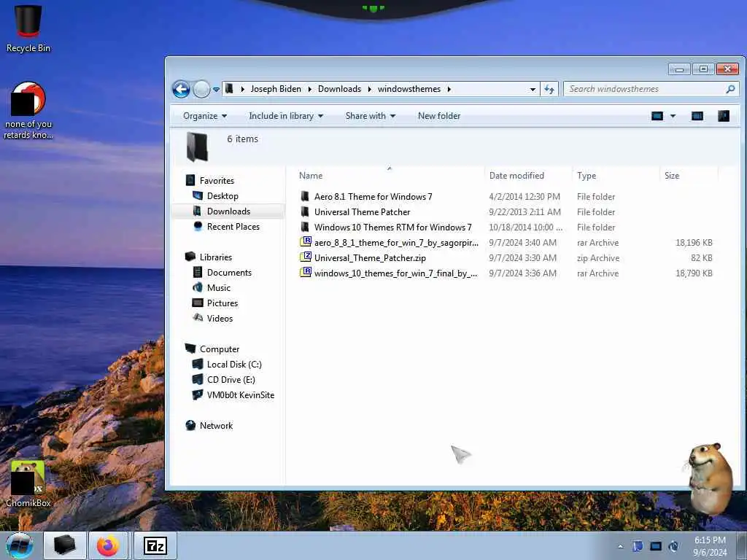This screenshot has width=747, height=560.
Task: Sort by the Size column header
Action: click(672, 176)
